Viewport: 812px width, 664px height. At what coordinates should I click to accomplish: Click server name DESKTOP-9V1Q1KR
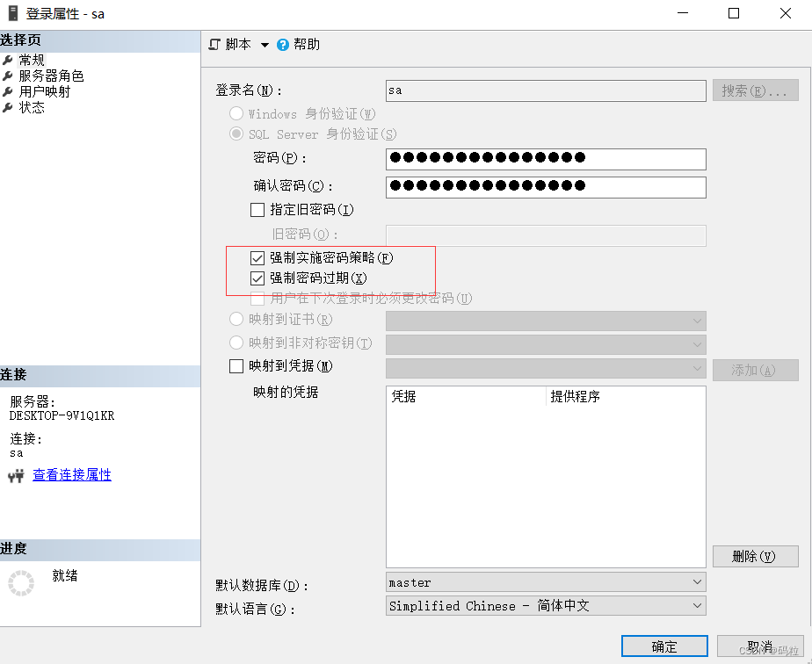tap(62, 415)
